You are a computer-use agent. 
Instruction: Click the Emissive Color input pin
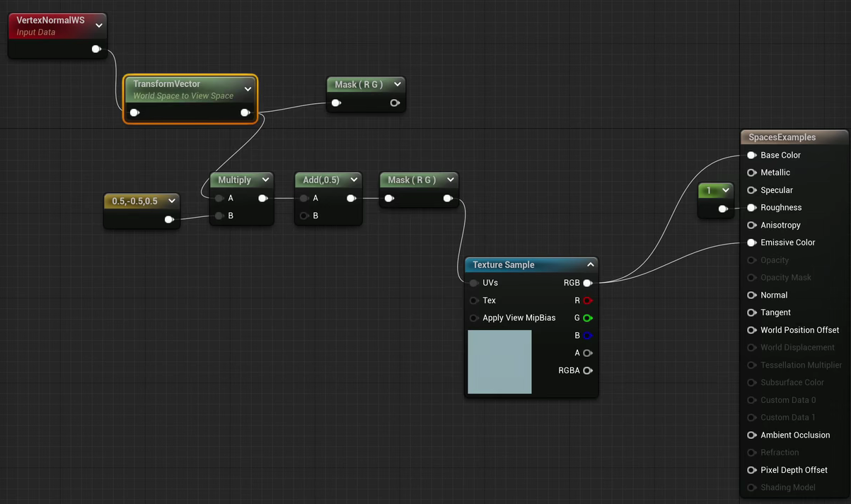[752, 242]
